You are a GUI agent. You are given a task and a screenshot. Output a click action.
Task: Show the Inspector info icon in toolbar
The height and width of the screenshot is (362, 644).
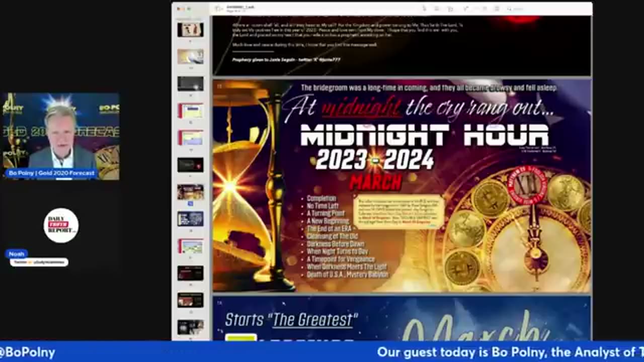point(424,9)
